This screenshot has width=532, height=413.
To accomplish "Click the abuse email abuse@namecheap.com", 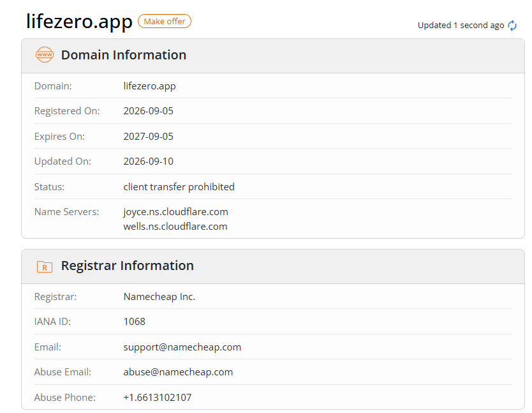I will click(178, 372).
